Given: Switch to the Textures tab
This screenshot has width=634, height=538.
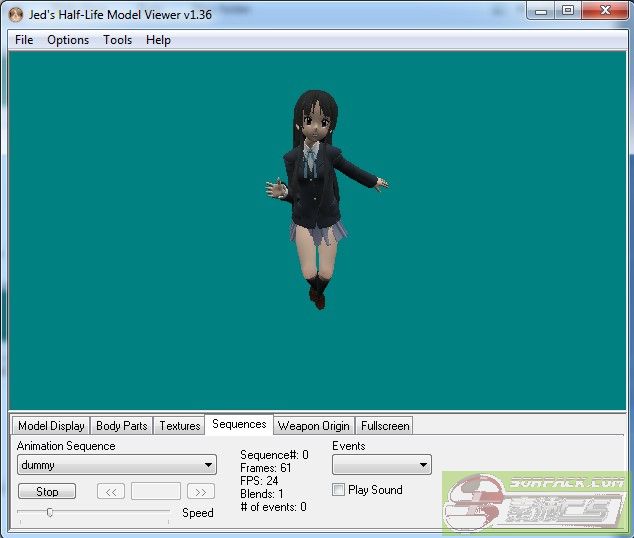Looking at the screenshot, I should pyautogui.click(x=180, y=426).
